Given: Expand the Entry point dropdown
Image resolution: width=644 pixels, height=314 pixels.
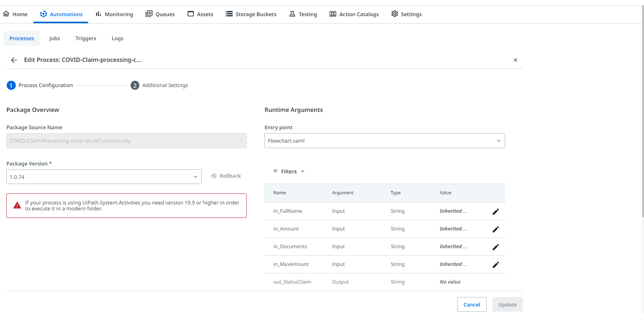Looking at the screenshot, I should coord(384,141).
